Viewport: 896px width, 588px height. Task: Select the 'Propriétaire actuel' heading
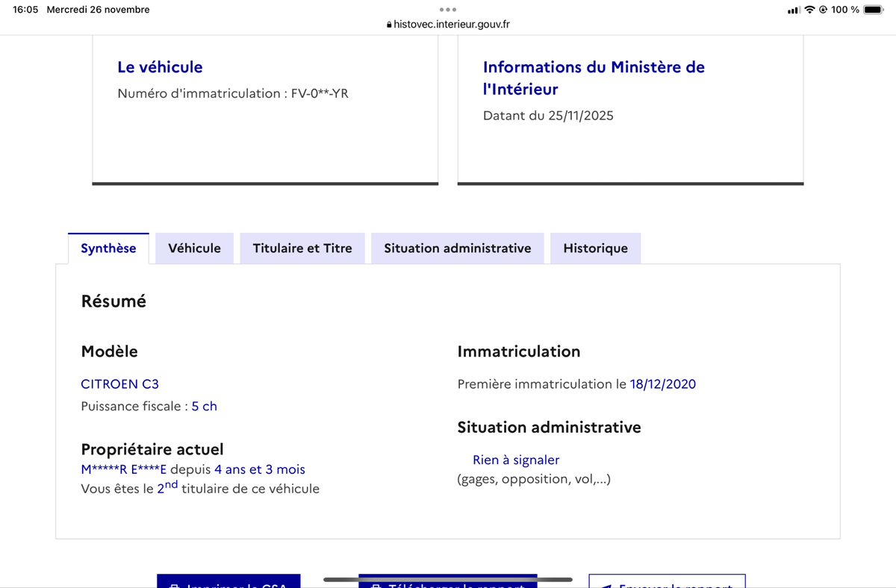tap(152, 450)
